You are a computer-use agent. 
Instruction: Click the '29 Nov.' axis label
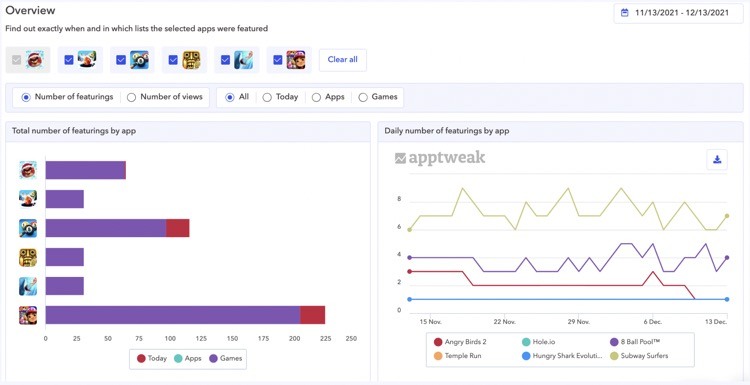coord(578,321)
